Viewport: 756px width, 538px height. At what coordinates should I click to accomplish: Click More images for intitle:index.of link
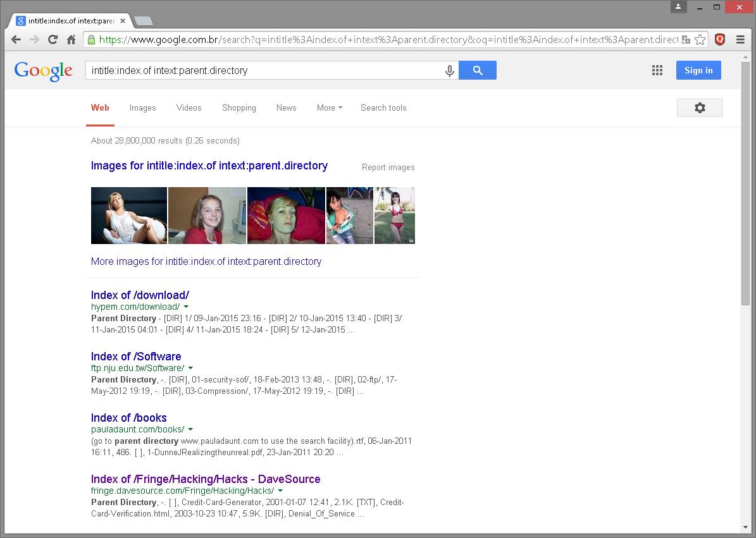pyautogui.click(x=206, y=262)
